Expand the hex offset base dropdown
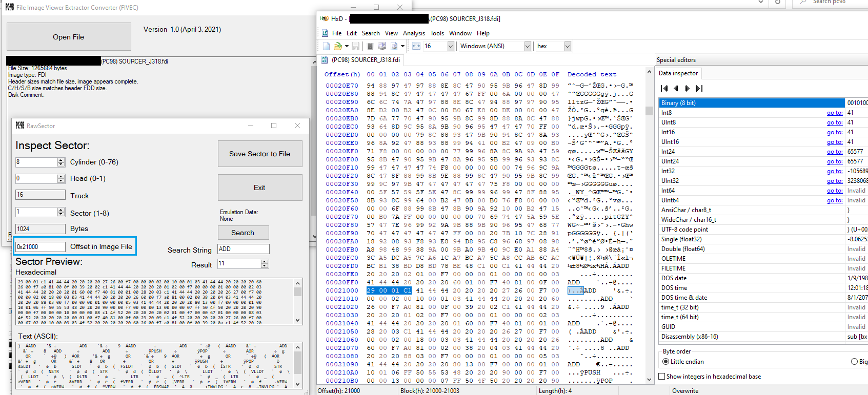Image resolution: width=868 pixels, height=395 pixels. point(568,46)
